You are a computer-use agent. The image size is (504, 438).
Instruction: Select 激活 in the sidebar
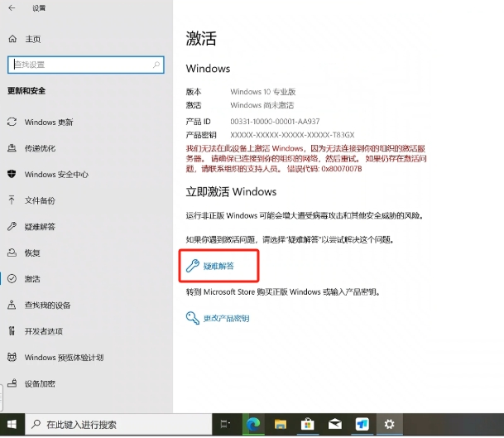(32, 279)
